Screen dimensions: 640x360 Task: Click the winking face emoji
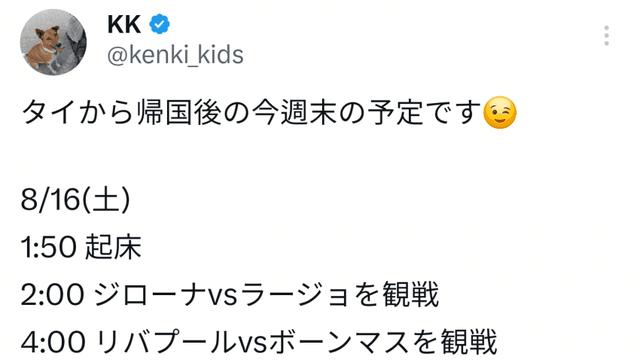[x=500, y=113]
